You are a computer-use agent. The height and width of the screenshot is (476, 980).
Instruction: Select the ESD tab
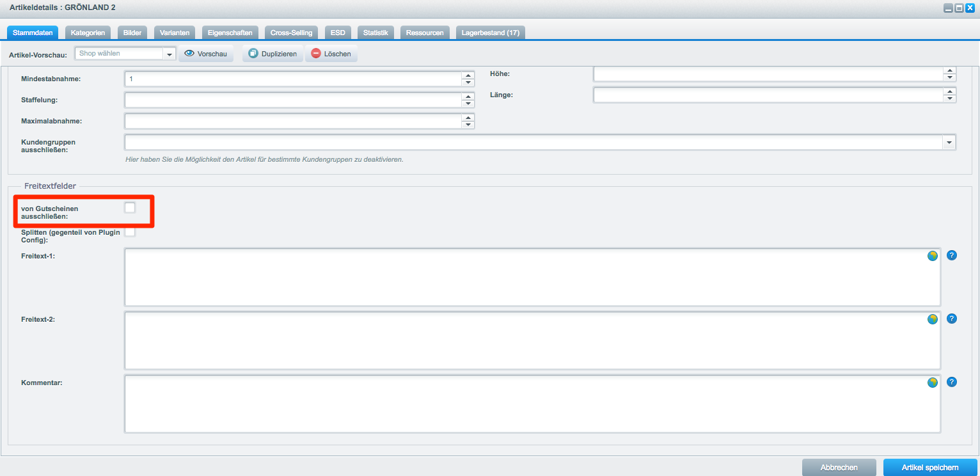[338, 33]
